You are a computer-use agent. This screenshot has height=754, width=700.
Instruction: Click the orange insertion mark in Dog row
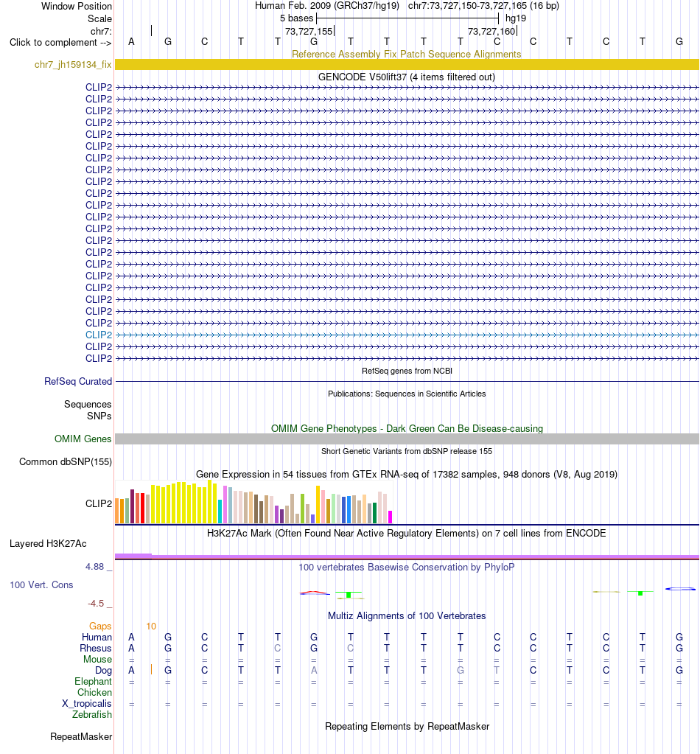152,669
